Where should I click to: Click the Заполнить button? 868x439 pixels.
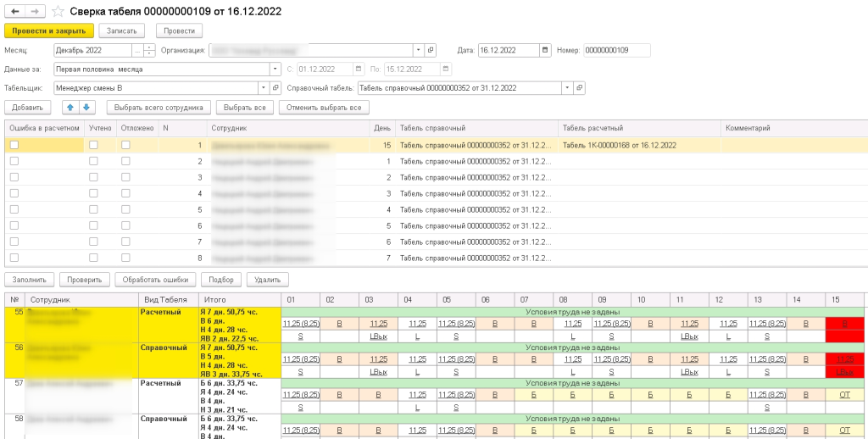tap(30, 280)
